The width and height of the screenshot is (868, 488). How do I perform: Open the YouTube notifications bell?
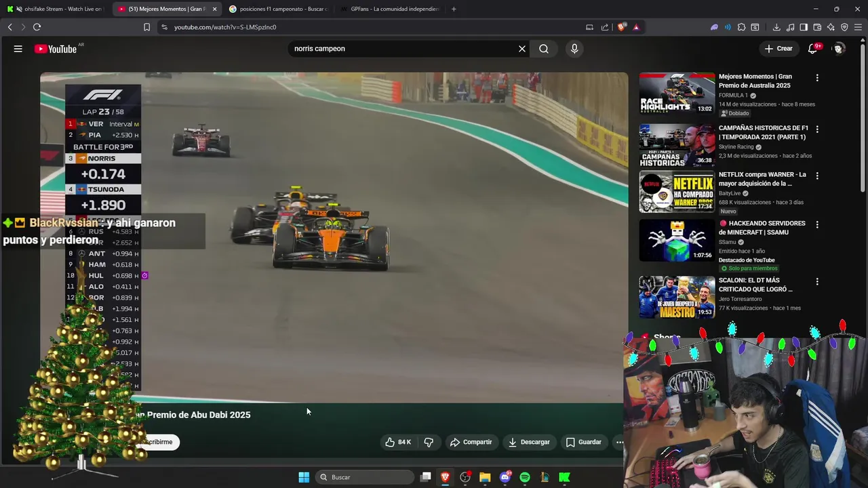[812, 49]
